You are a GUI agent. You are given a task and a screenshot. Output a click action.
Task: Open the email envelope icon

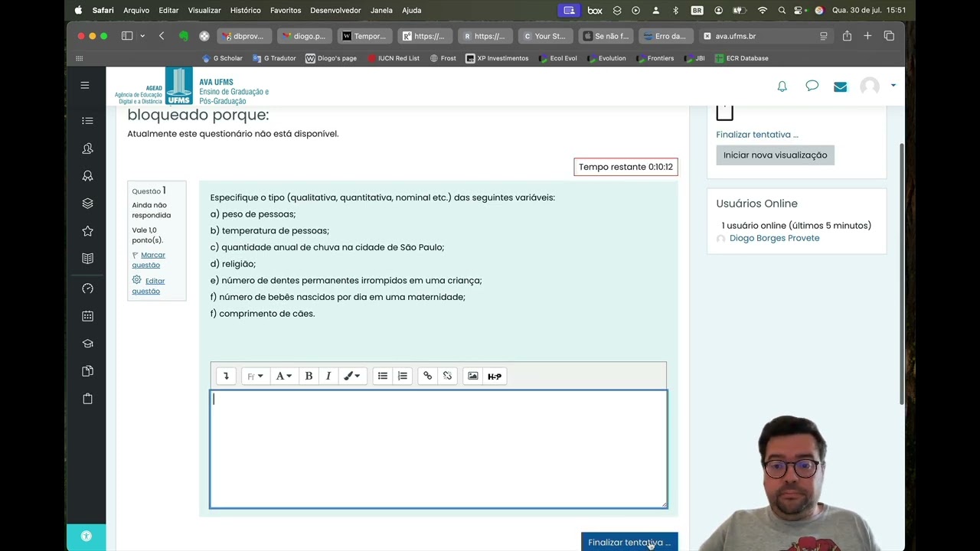840,86
